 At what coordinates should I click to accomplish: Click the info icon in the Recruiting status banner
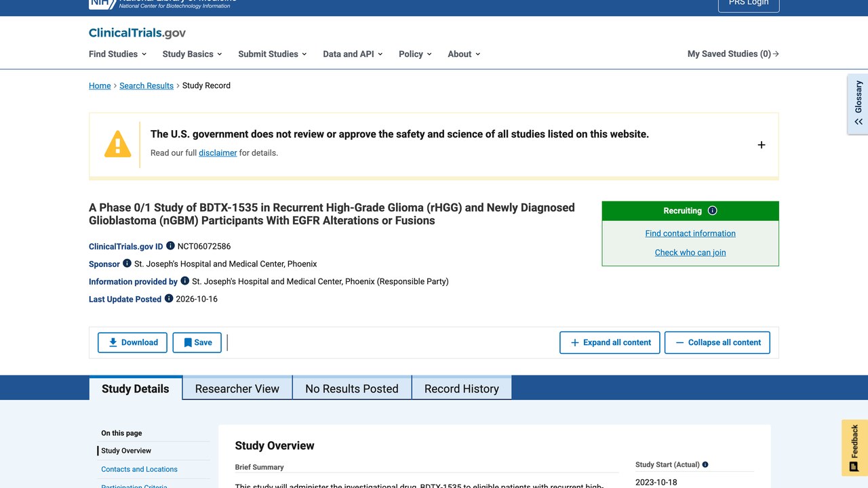(x=712, y=211)
